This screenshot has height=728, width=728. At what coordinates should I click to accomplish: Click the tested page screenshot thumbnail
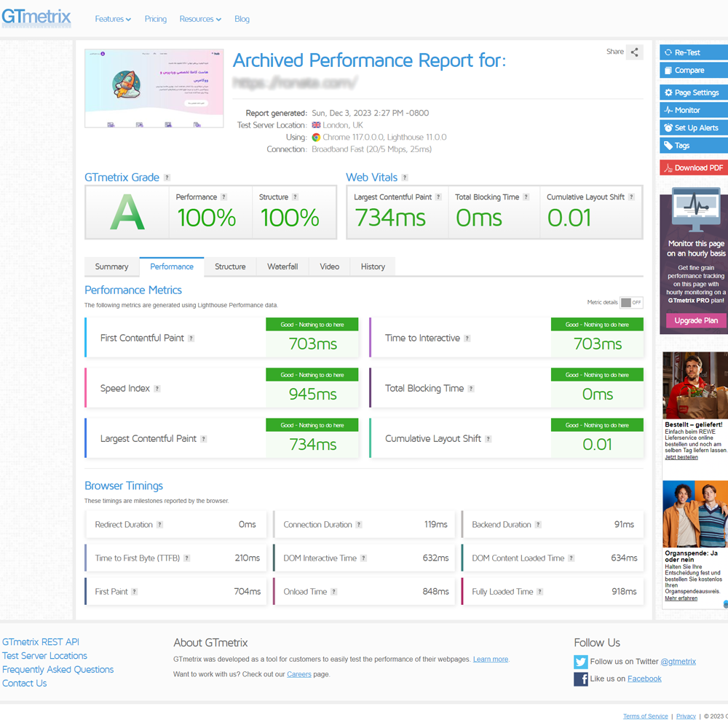point(154,88)
